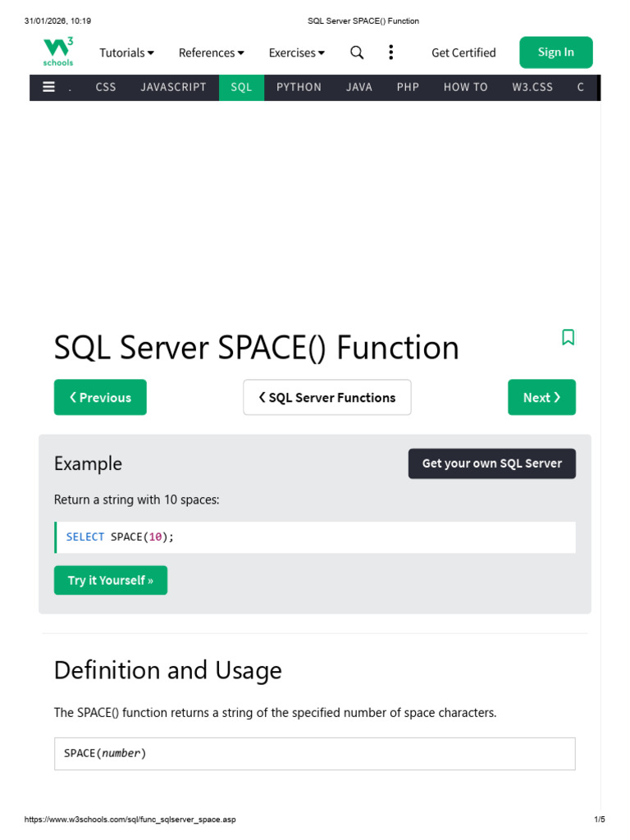Image resolution: width=630 pixels, height=840 pixels.
Task: Click the SPACE(number) syntax box
Action: tap(315, 754)
